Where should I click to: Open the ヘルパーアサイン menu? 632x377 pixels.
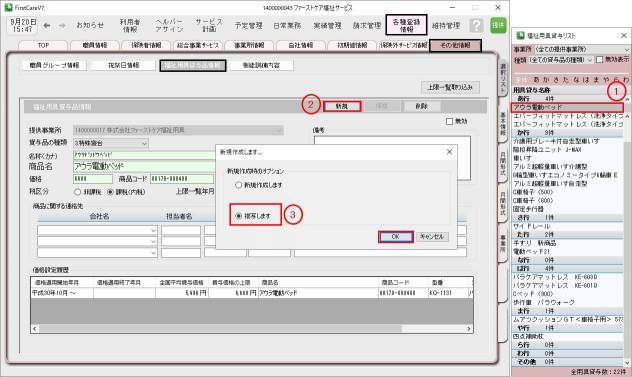coord(170,25)
